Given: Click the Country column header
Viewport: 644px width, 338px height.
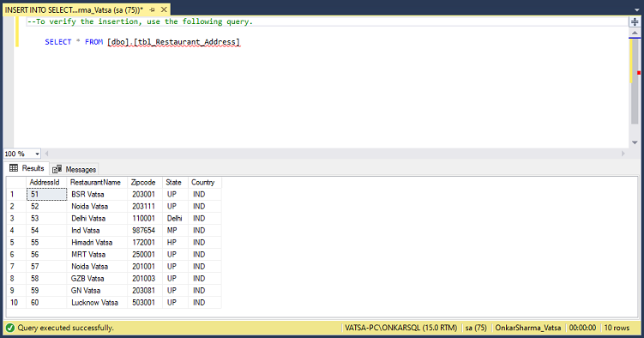Looking at the screenshot, I should [x=205, y=183].
